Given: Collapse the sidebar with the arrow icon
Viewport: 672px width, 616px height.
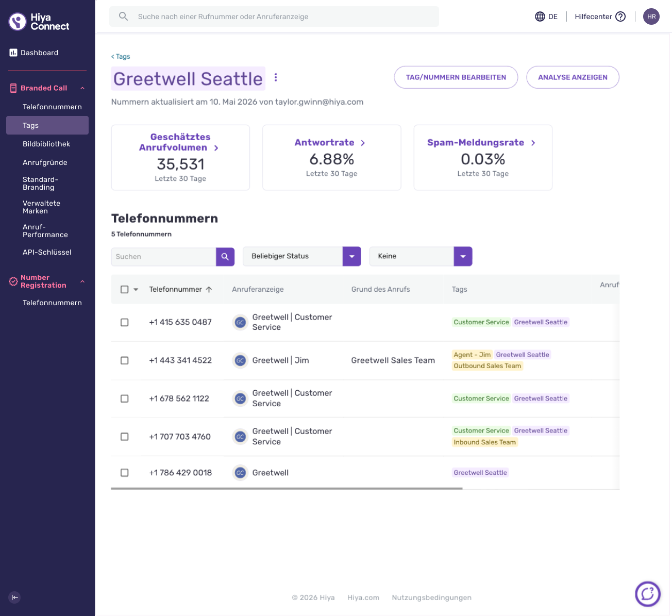Looking at the screenshot, I should point(14,597).
